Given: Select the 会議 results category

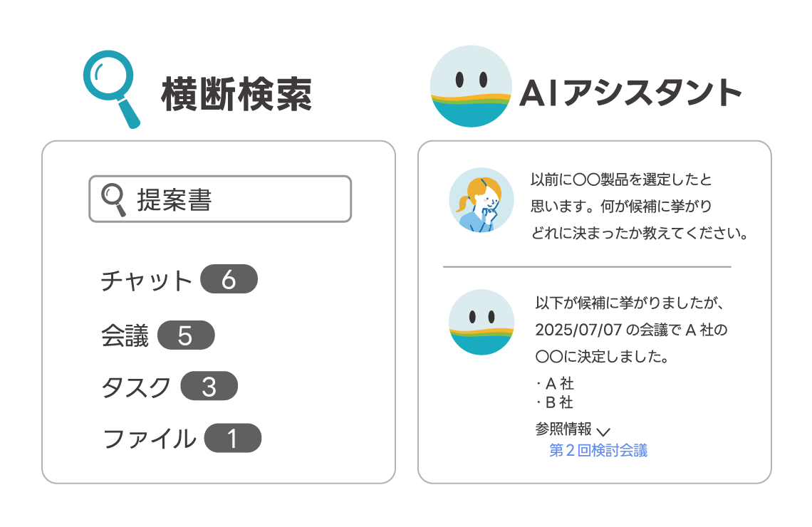Looking at the screenshot, I should (x=125, y=335).
